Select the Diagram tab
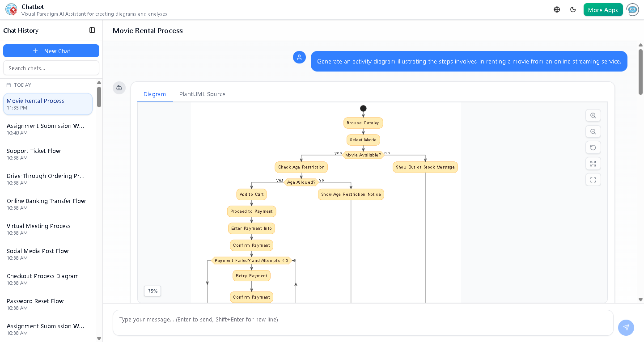Viewport: 644px width, 342px height. [155, 94]
